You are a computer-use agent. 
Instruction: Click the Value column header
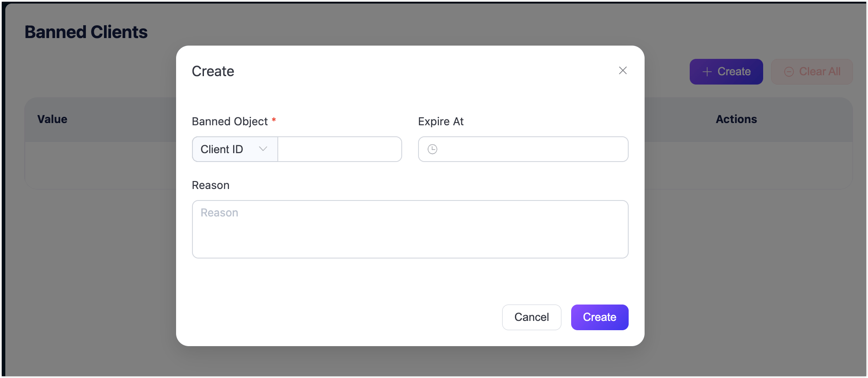click(52, 119)
